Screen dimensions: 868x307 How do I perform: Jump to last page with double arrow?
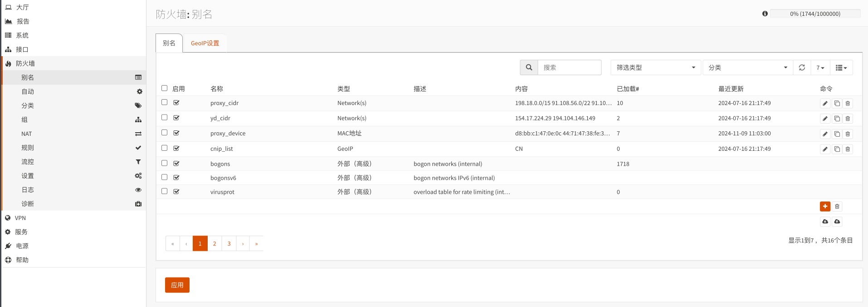[256, 244]
